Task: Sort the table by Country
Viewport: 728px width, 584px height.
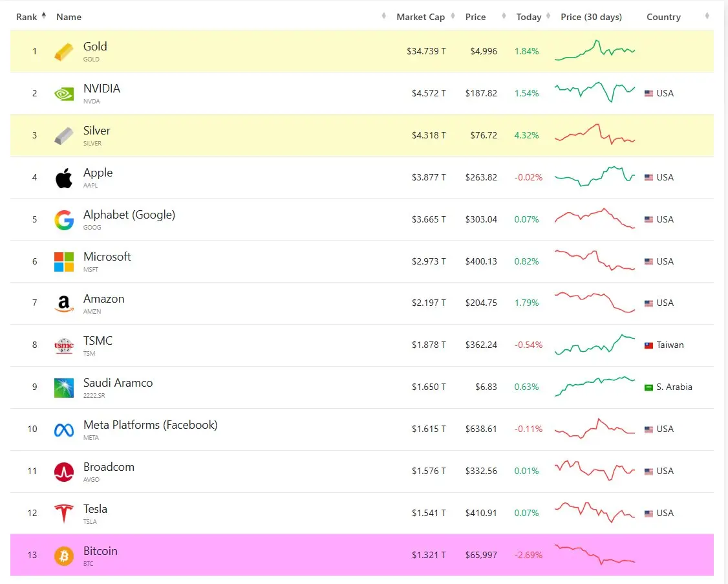Action: coord(663,17)
